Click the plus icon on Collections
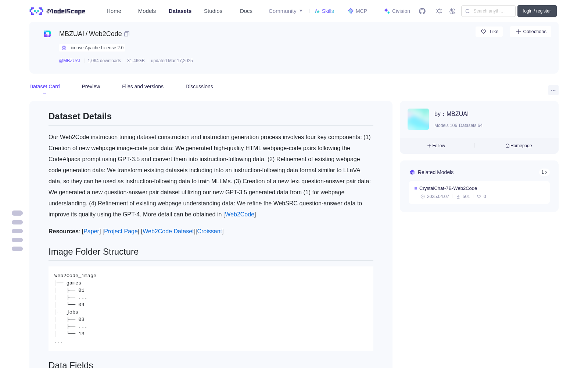 pyautogui.click(x=519, y=32)
